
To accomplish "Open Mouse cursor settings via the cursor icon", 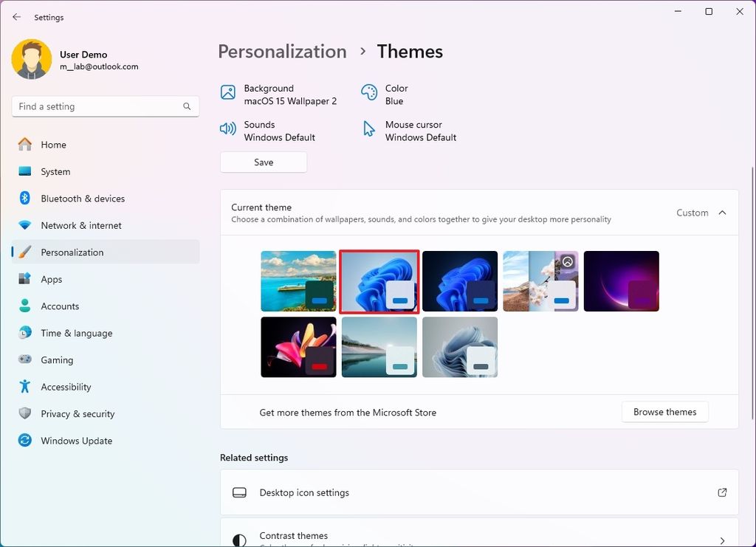I will click(x=369, y=128).
